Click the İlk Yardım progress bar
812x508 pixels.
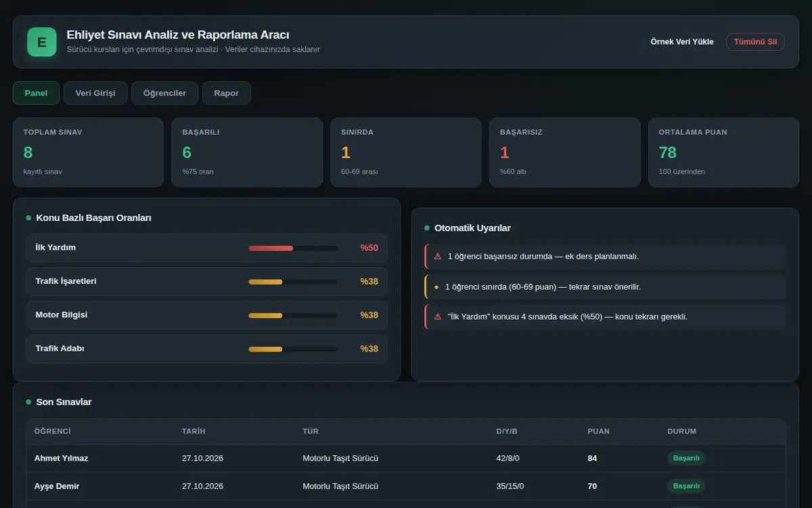tap(293, 248)
